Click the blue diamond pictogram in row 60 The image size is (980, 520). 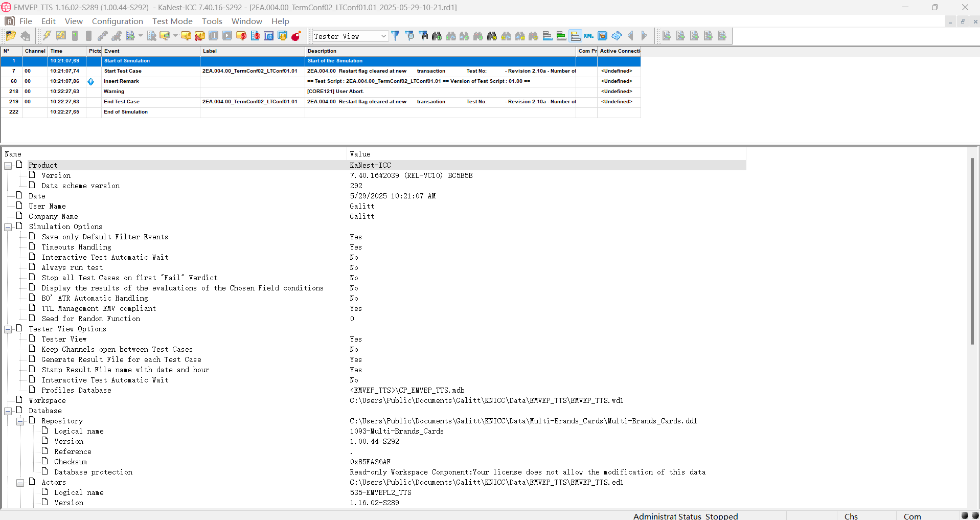coord(91,81)
